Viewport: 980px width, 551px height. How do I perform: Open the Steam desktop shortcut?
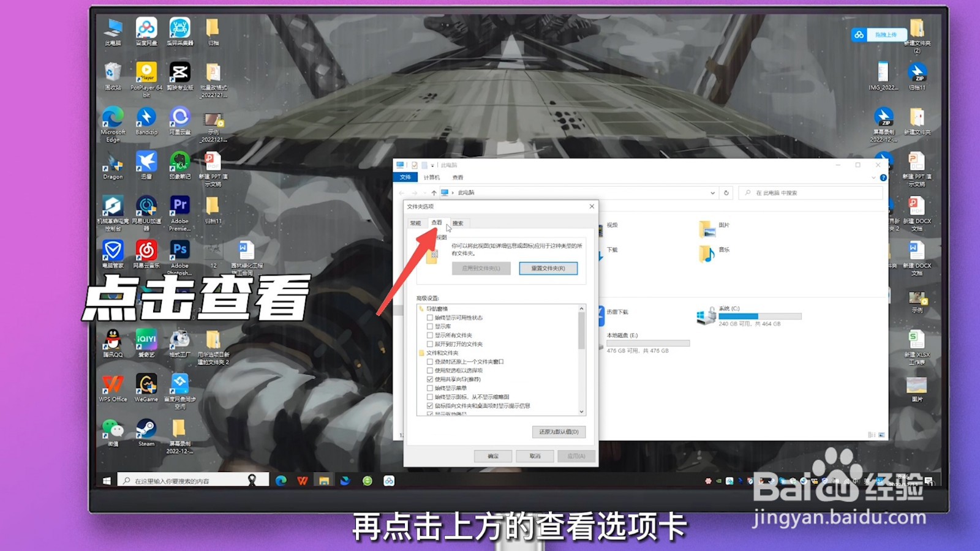146,433
